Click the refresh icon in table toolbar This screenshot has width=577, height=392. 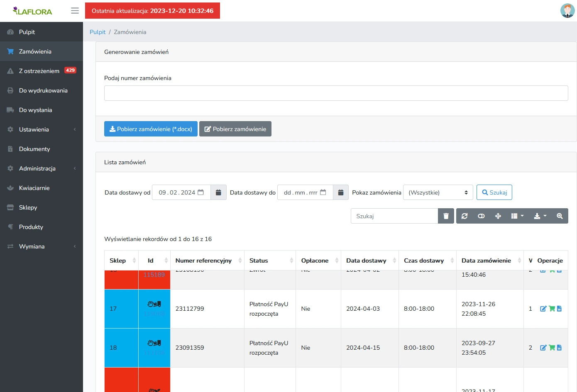pos(465,216)
